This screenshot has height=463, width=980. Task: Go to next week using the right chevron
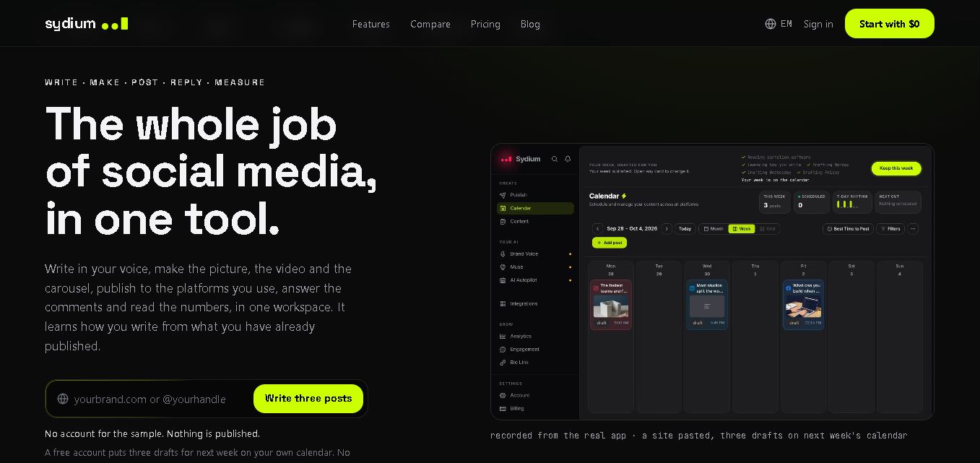coord(667,229)
